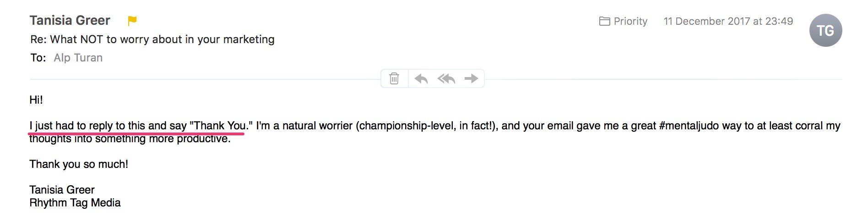Click the Rhythm Tag Media signature line

click(x=75, y=203)
